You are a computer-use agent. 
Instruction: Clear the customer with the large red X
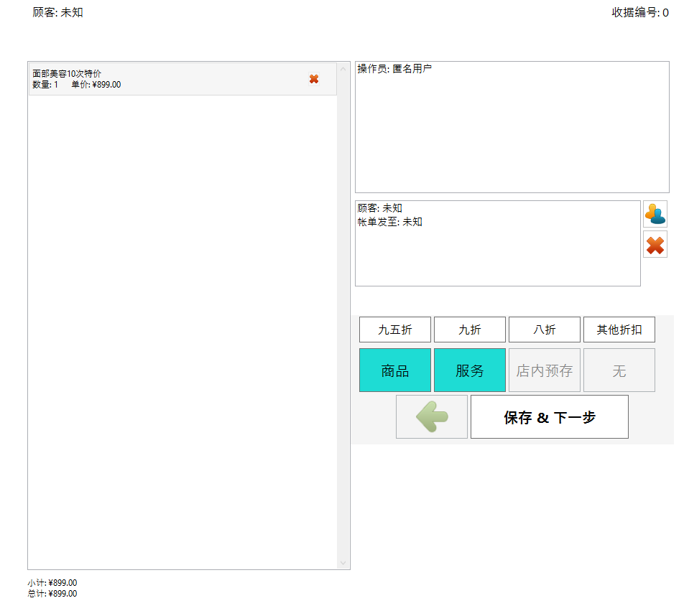655,245
